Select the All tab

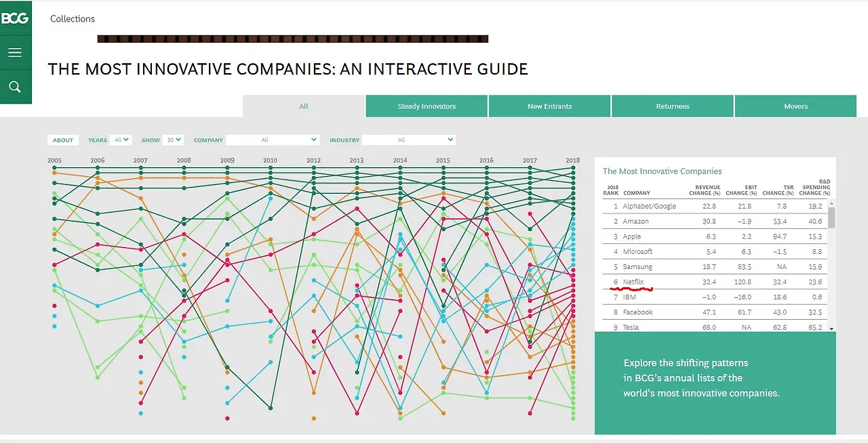[x=304, y=106]
